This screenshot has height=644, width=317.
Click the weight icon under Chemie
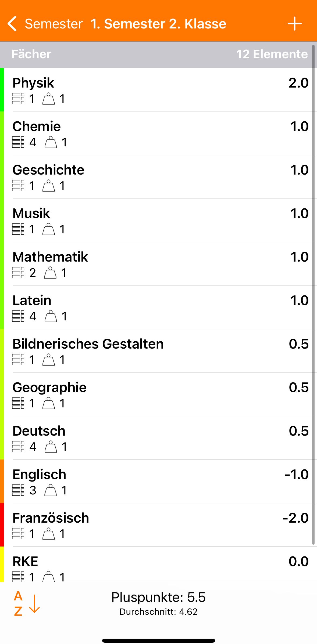pos(51,142)
